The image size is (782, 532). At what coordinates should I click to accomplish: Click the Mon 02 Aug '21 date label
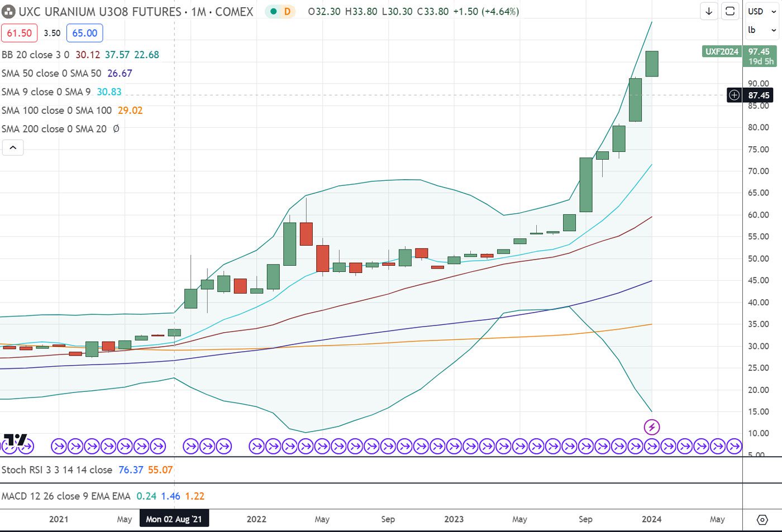click(x=174, y=519)
